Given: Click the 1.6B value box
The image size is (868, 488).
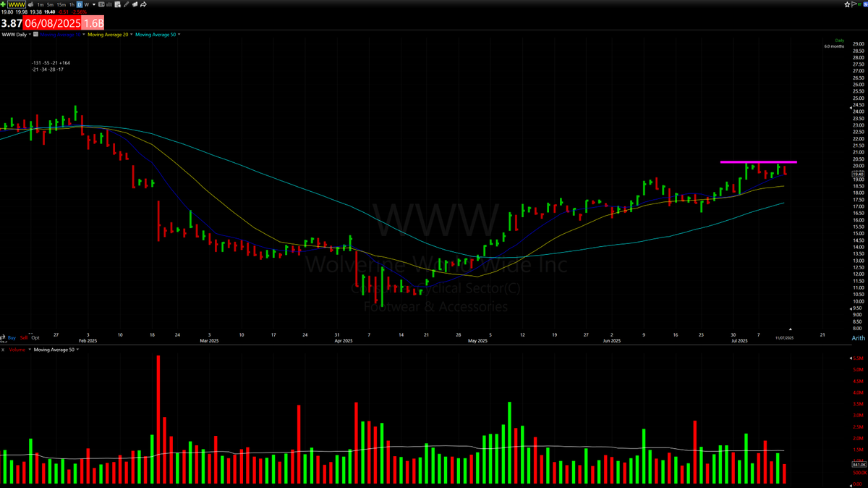Looking at the screenshot, I should pos(93,23).
